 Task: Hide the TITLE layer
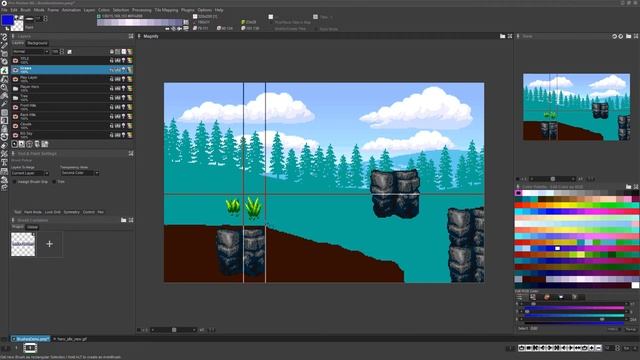[15, 60]
